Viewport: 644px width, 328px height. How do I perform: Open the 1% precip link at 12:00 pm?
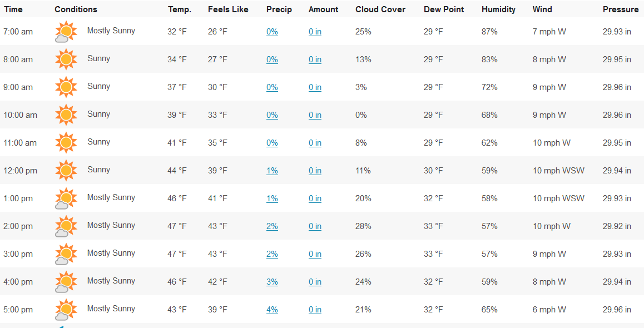tap(272, 171)
